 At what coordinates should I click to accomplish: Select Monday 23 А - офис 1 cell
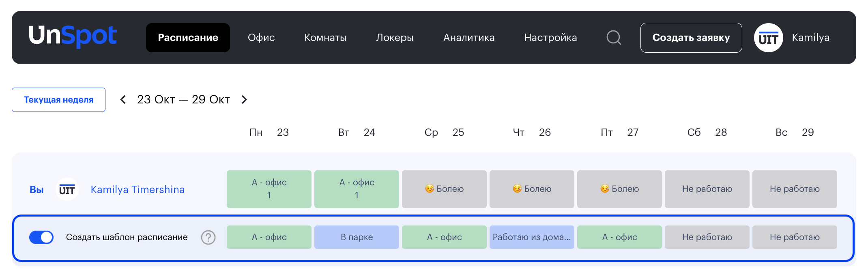point(269,189)
